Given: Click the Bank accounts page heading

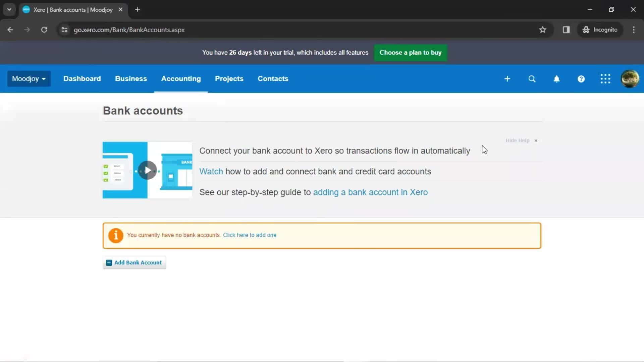Looking at the screenshot, I should pyautogui.click(x=143, y=111).
